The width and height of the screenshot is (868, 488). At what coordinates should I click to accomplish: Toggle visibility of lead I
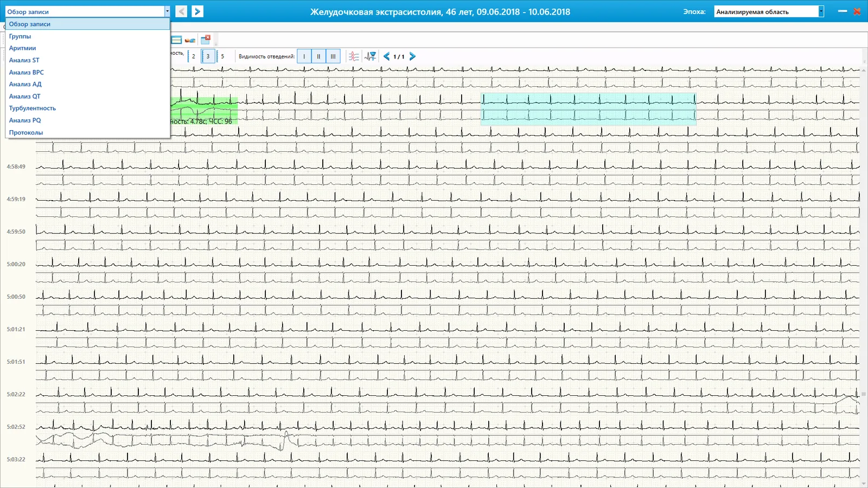tap(304, 56)
